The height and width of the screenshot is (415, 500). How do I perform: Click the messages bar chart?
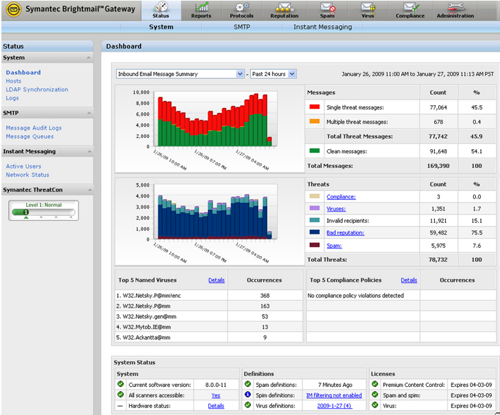point(215,119)
